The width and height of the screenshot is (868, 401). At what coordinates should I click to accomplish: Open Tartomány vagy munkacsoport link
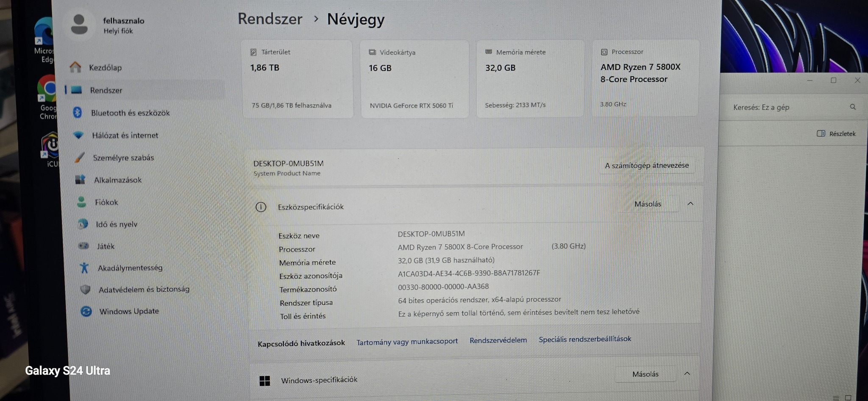407,341
